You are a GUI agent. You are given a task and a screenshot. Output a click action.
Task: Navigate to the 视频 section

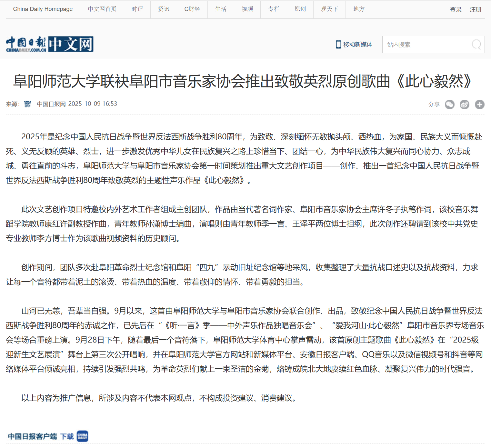(x=247, y=9)
